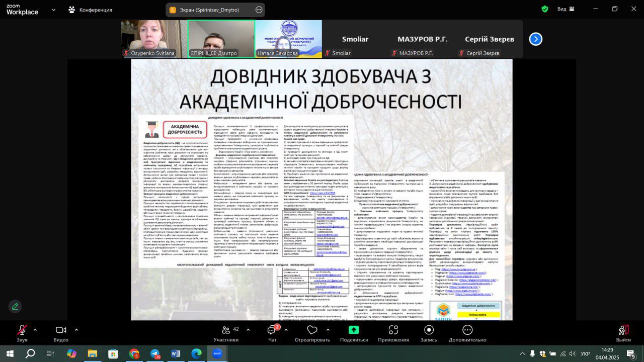Click the green annotation pencil icon

click(x=15, y=306)
